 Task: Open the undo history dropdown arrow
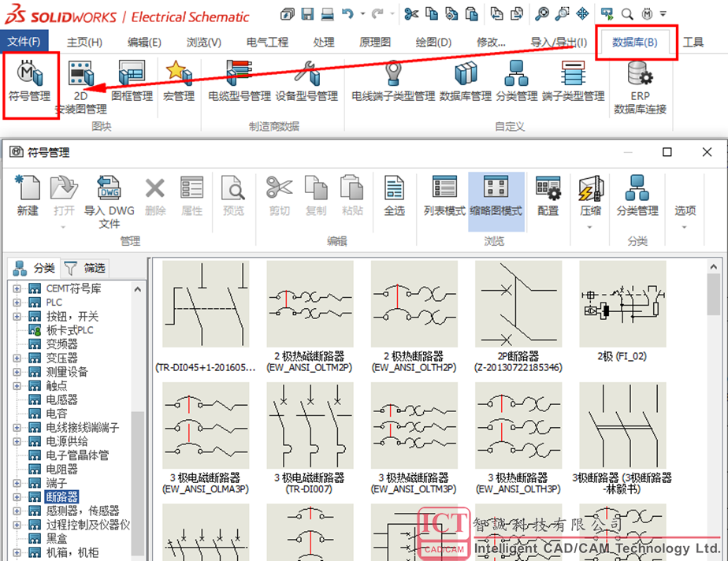362,14
